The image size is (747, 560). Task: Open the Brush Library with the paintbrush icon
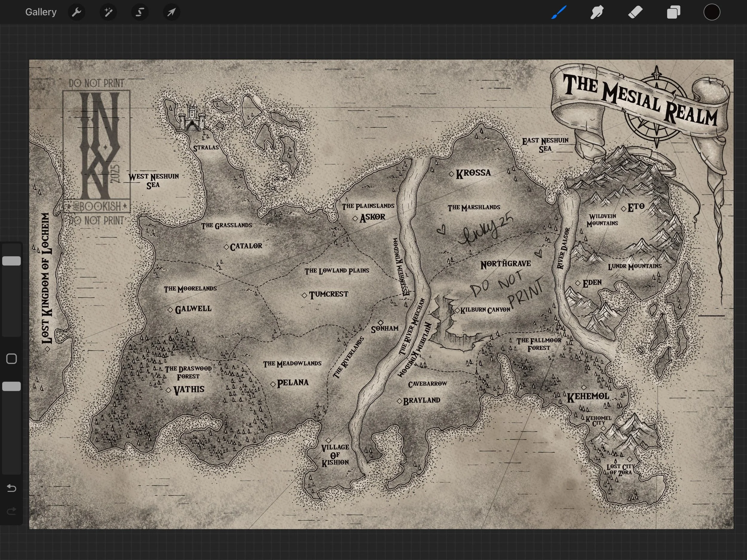[x=558, y=12]
